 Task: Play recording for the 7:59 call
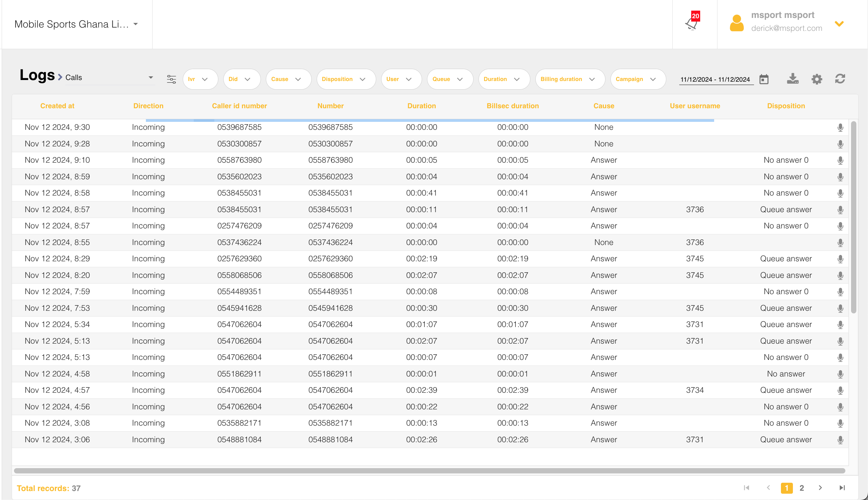tap(840, 292)
